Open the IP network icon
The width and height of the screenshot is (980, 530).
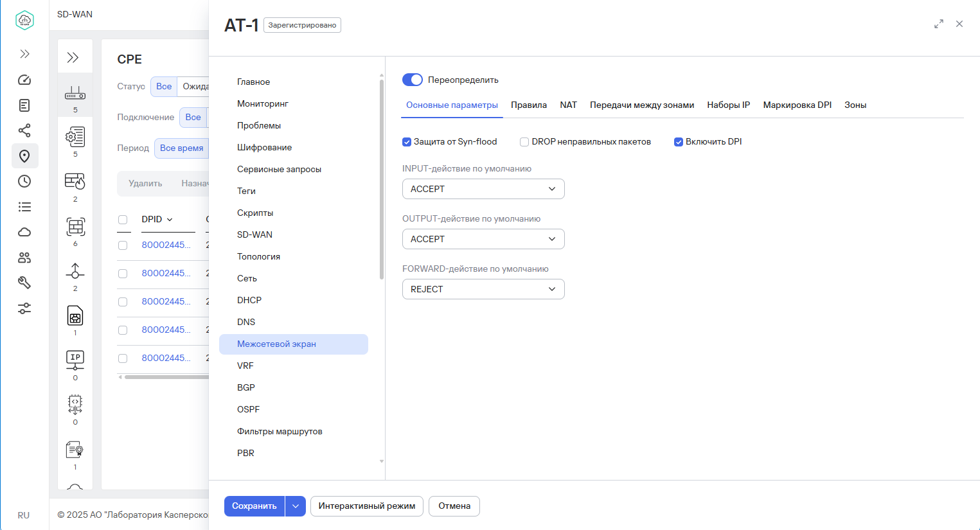(x=75, y=360)
